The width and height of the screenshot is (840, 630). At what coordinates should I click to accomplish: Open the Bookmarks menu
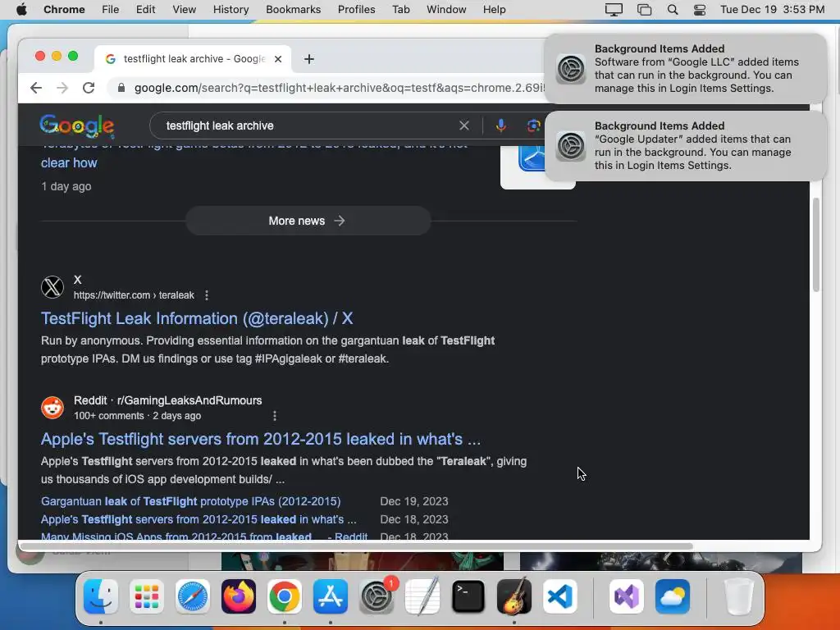293,10
